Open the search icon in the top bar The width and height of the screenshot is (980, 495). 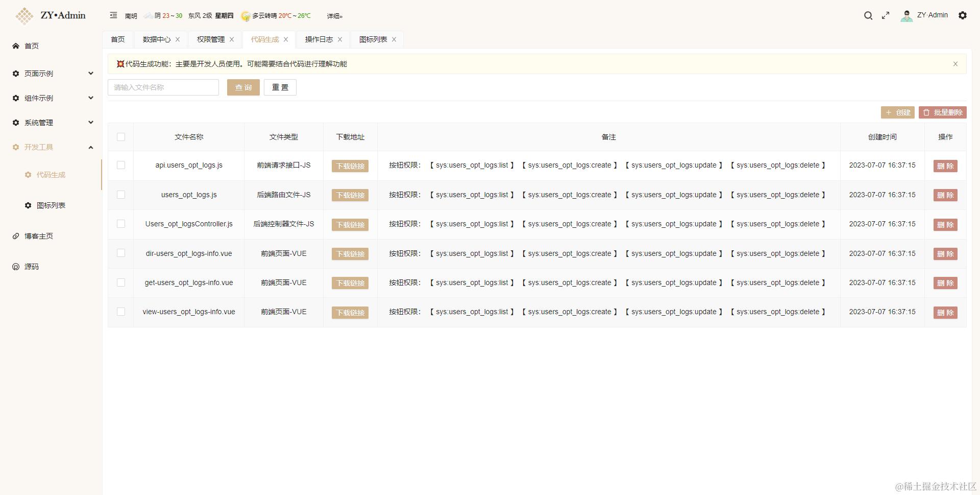click(868, 16)
